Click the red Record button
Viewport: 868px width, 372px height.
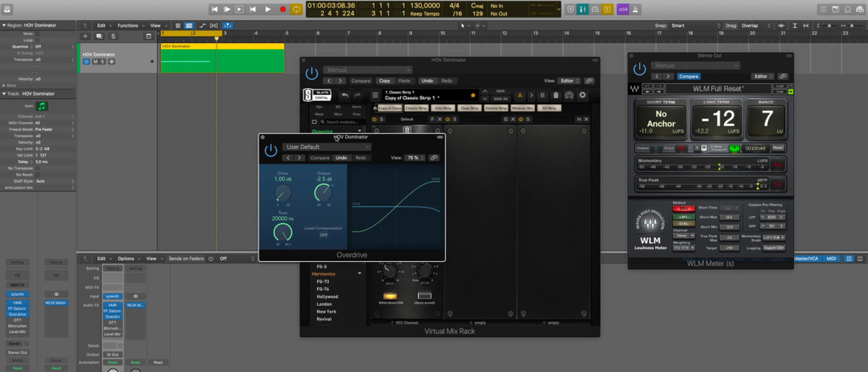283,8
